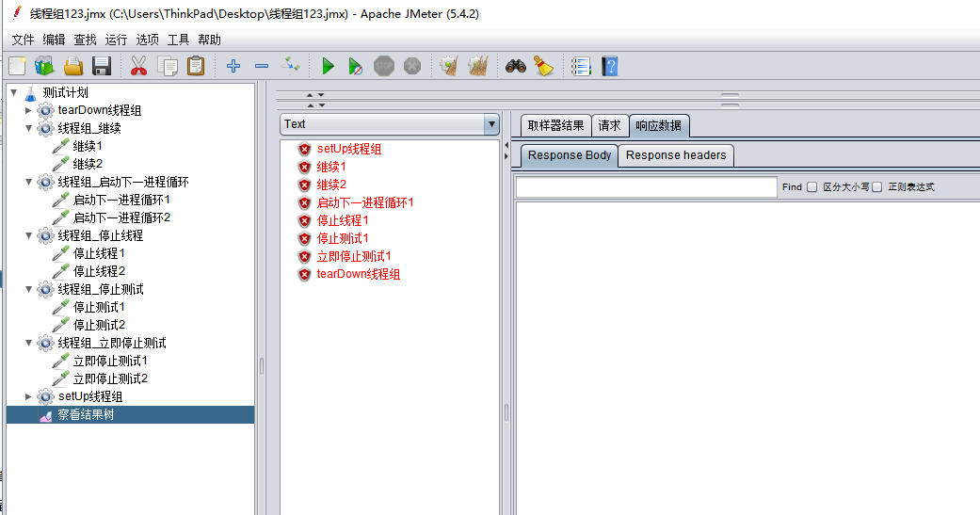Image resolution: width=980 pixels, height=515 pixels.
Task: Collapse the 线程组_立即停止测试 node
Action: click(x=29, y=343)
